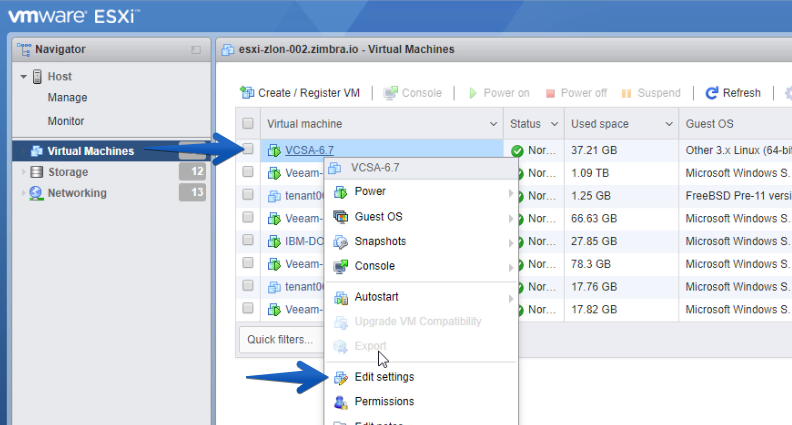The width and height of the screenshot is (792, 425).
Task: Open the VCSA-6.7 virtual machine link
Action: [309, 151]
